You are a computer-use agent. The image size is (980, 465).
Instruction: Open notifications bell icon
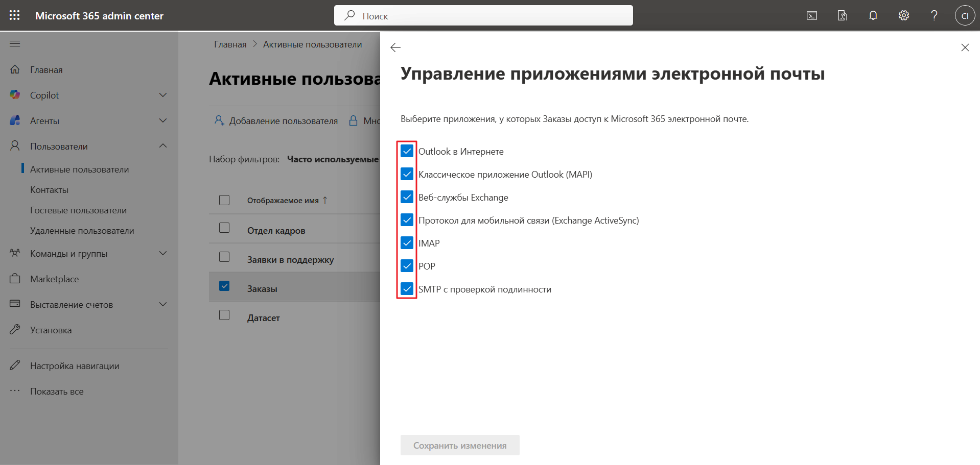(873, 16)
